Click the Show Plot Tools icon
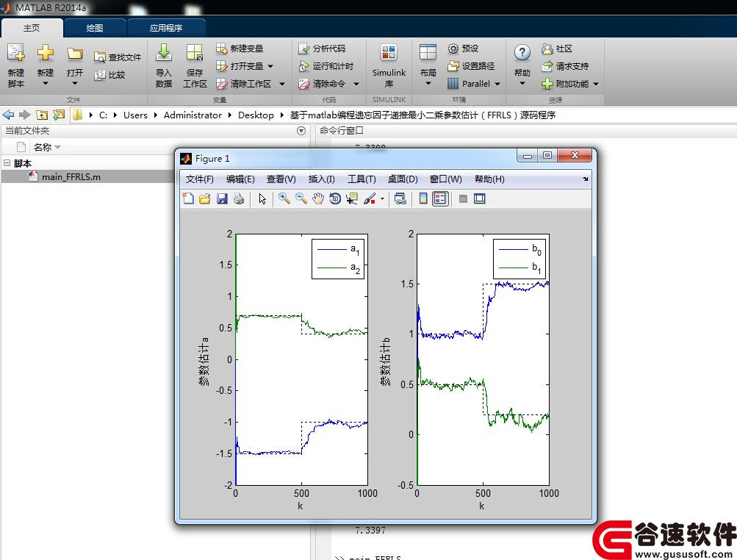 click(x=479, y=198)
